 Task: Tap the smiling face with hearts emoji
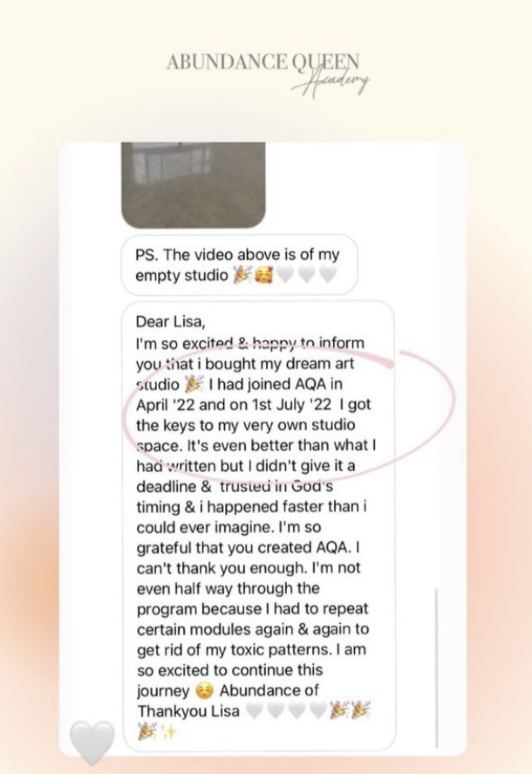click(x=264, y=275)
